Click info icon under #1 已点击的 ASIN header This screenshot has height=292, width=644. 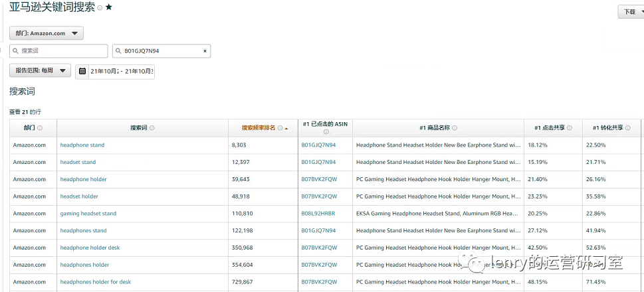coord(326,132)
